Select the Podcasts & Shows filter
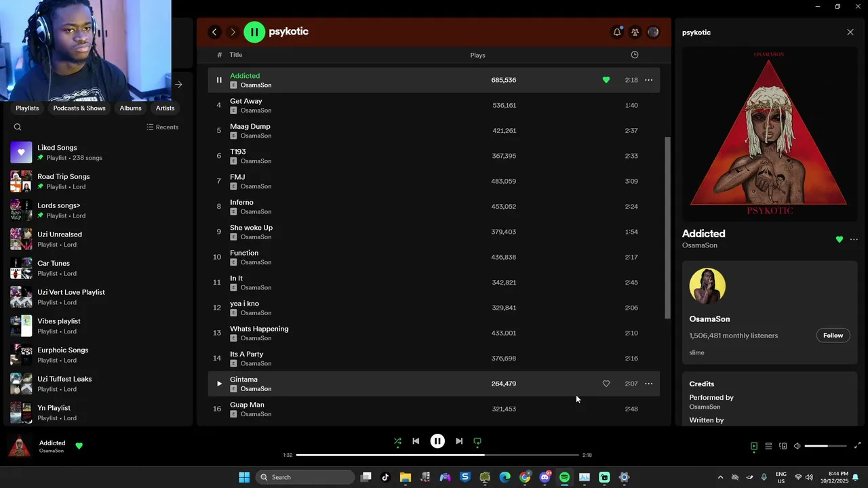 tap(79, 108)
